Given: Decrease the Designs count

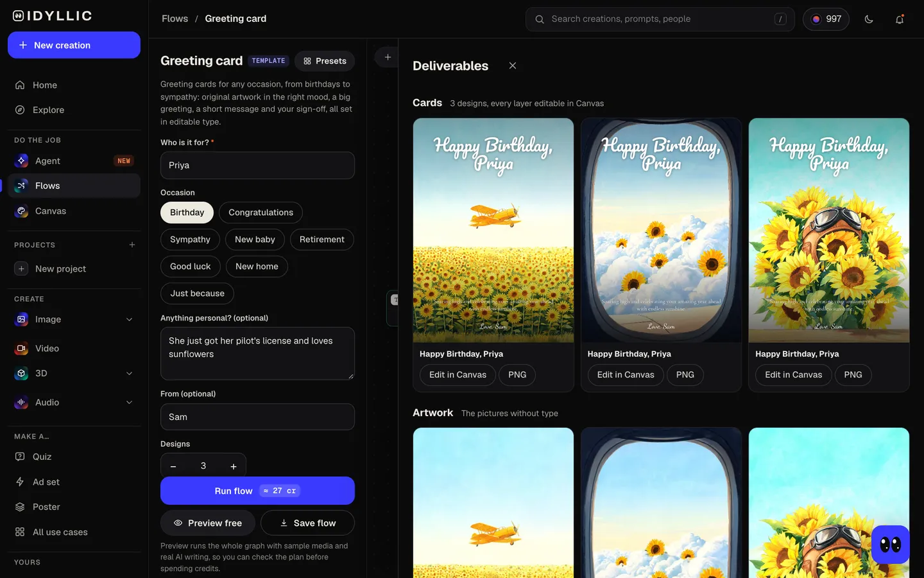Looking at the screenshot, I should [x=173, y=466].
